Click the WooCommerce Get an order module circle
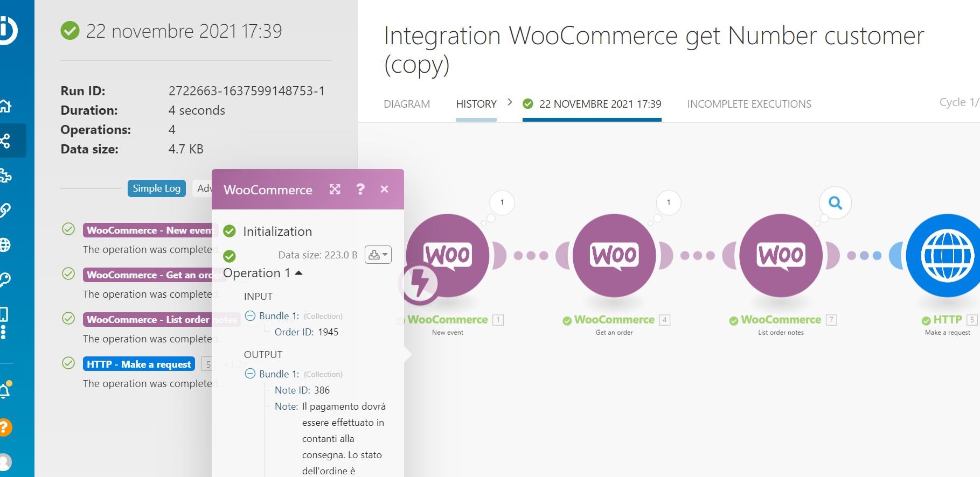 (x=615, y=255)
